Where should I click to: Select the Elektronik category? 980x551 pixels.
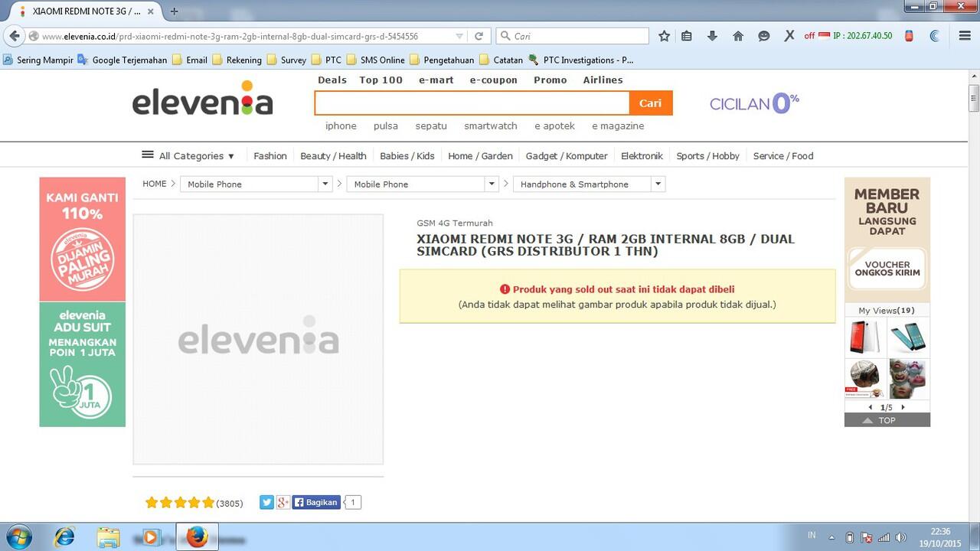[x=642, y=155]
